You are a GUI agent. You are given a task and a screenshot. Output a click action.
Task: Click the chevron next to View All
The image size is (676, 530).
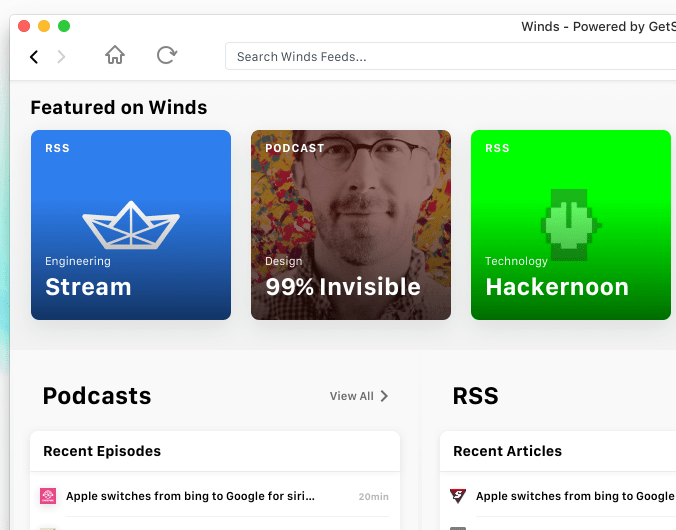pyautogui.click(x=384, y=396)
